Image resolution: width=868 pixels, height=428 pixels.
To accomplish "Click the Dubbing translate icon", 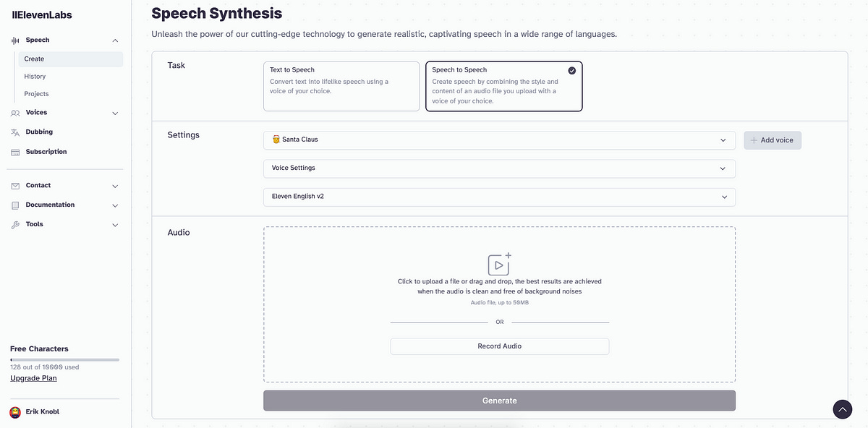I will click(x=15, y=132).
